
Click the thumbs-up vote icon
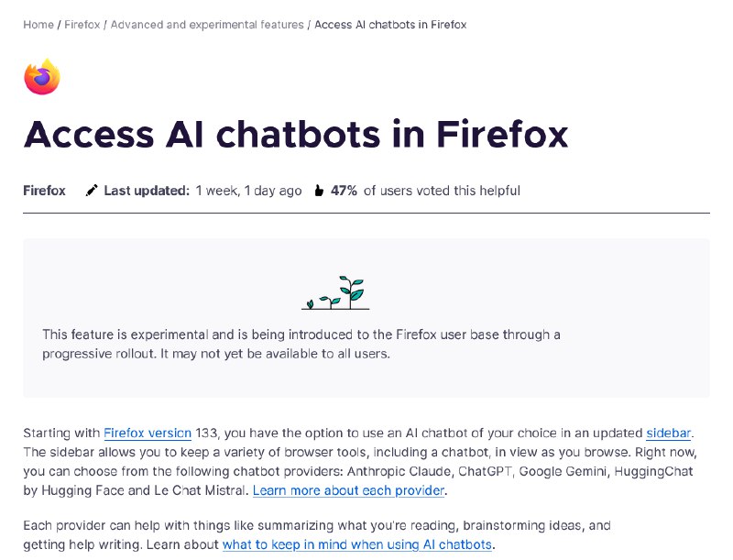(319, 189)
